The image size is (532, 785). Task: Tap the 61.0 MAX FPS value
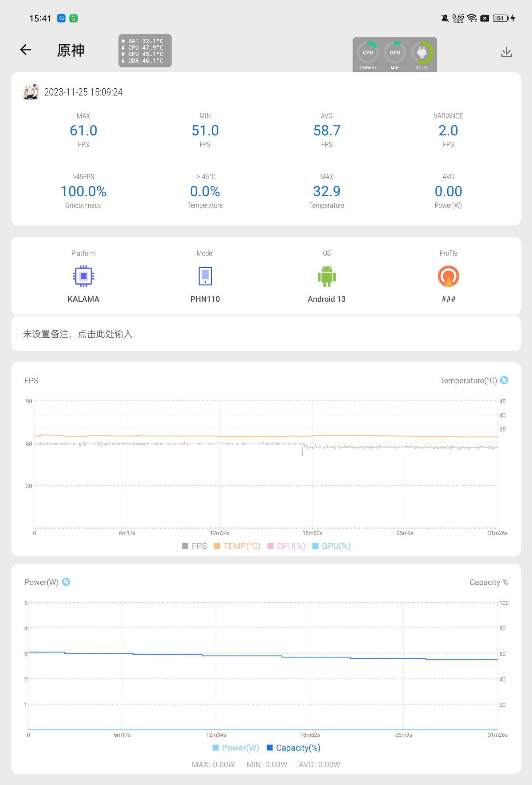84,130
